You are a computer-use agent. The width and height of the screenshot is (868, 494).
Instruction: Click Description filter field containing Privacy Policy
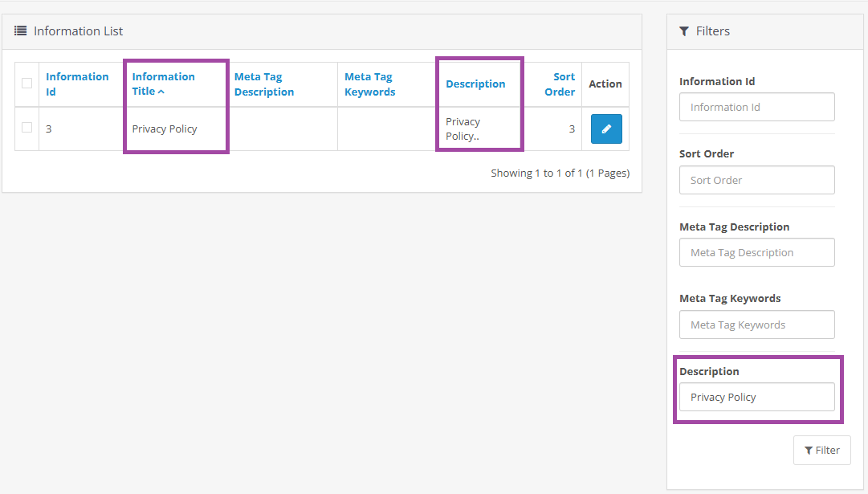click(x=756, y=397)
